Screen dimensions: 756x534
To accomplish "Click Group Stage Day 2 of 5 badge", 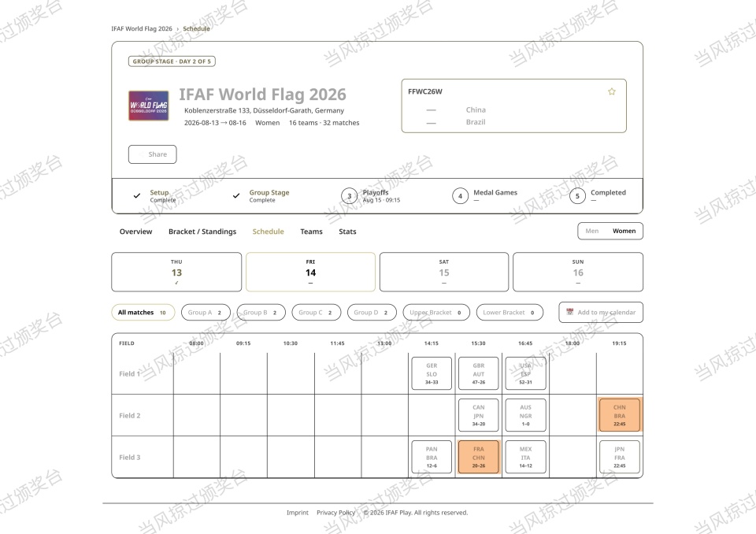I will (x=172, y=61).
